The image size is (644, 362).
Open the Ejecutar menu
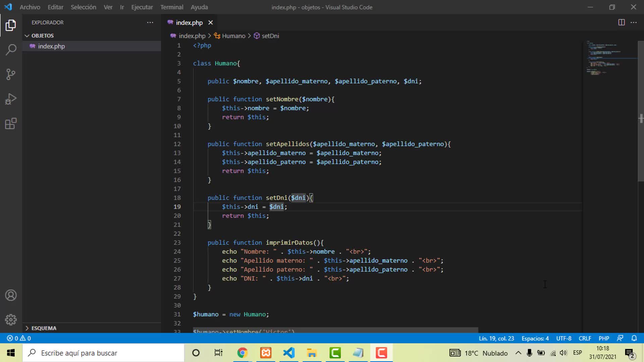click(x=142, y=7)
